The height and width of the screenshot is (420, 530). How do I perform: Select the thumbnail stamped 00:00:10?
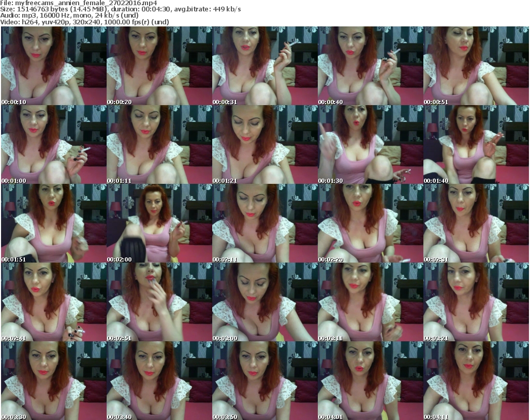click(x=54, y=66)
